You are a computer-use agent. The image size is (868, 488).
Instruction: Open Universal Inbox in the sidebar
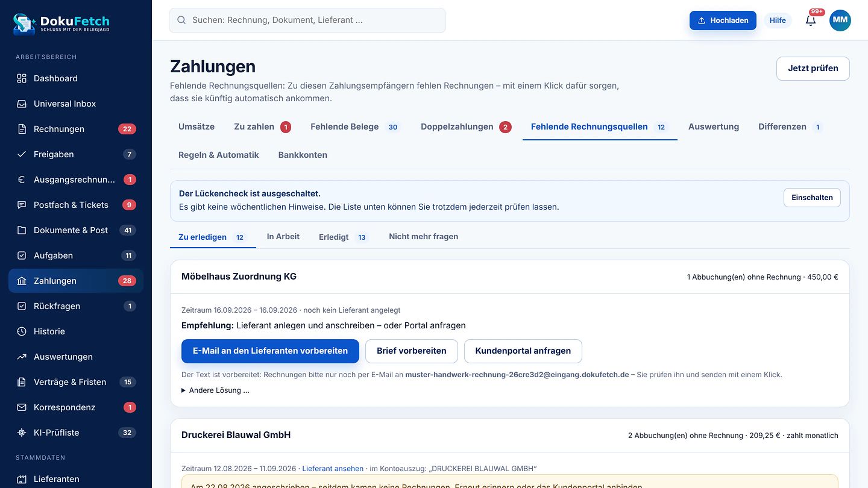pyautogui.click(x=76, y=104)
